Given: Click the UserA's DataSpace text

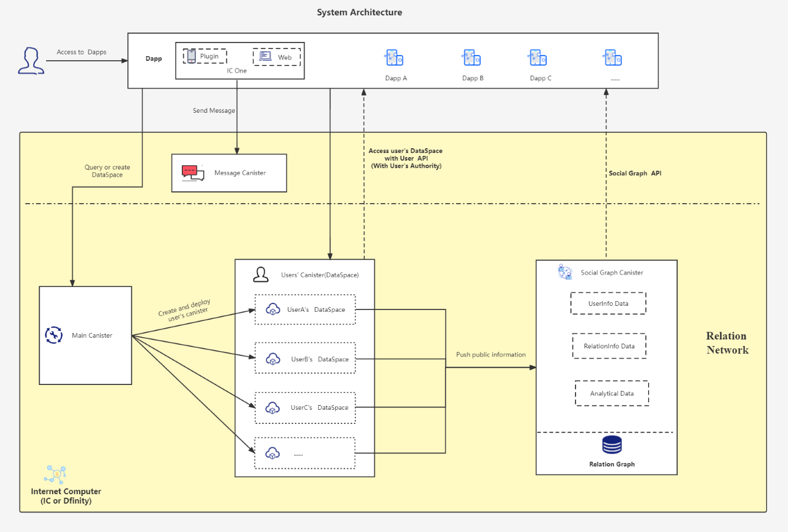Looking at the screenshot, I should coord(316,309).
